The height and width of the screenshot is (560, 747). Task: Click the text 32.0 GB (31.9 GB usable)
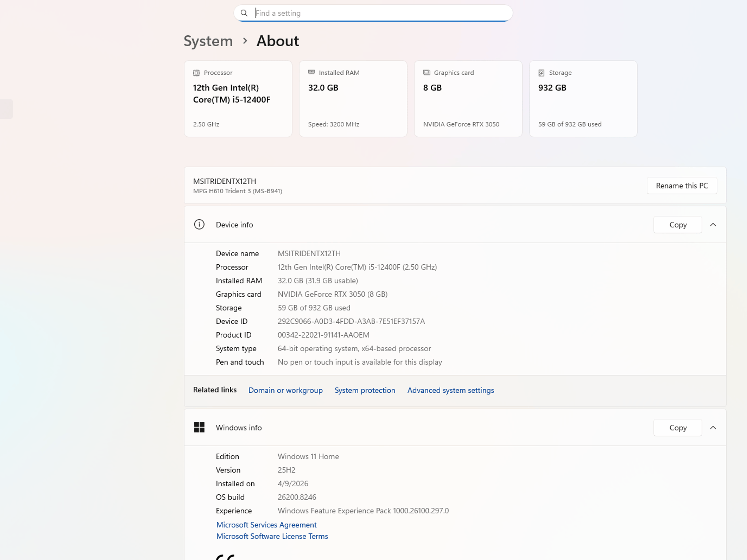point(318,280)
